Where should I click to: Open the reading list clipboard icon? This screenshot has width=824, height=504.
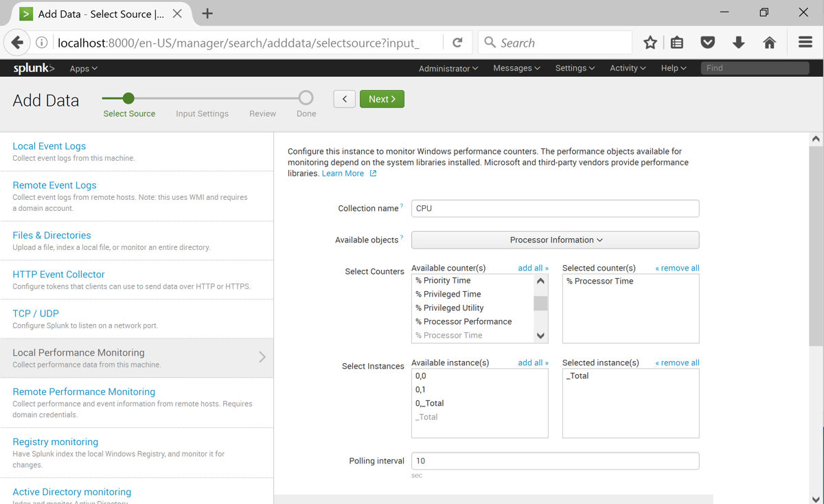[x=677, y=43]
